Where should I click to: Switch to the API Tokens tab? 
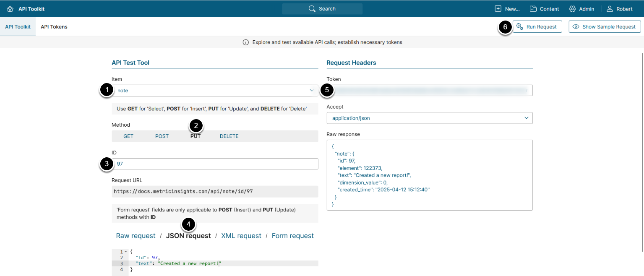[54, 27]
